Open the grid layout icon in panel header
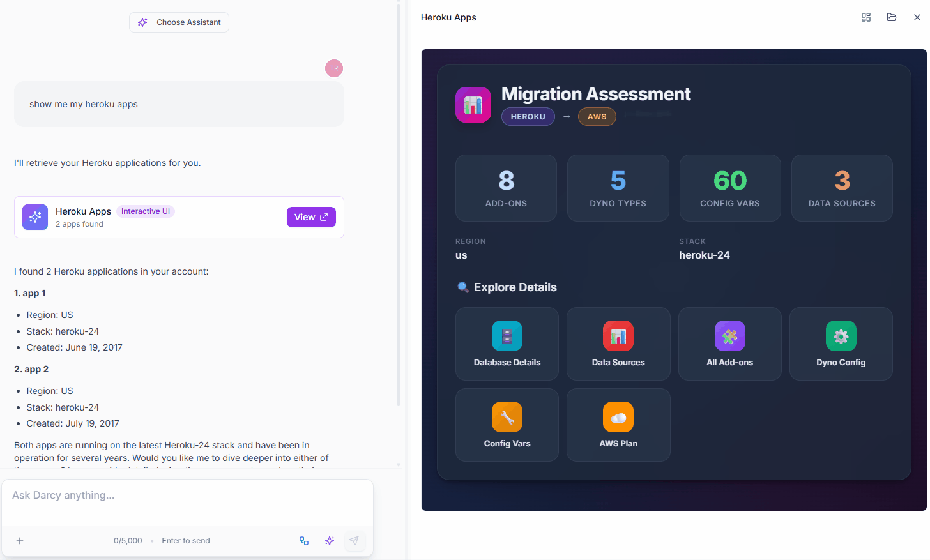 point(865,17)
